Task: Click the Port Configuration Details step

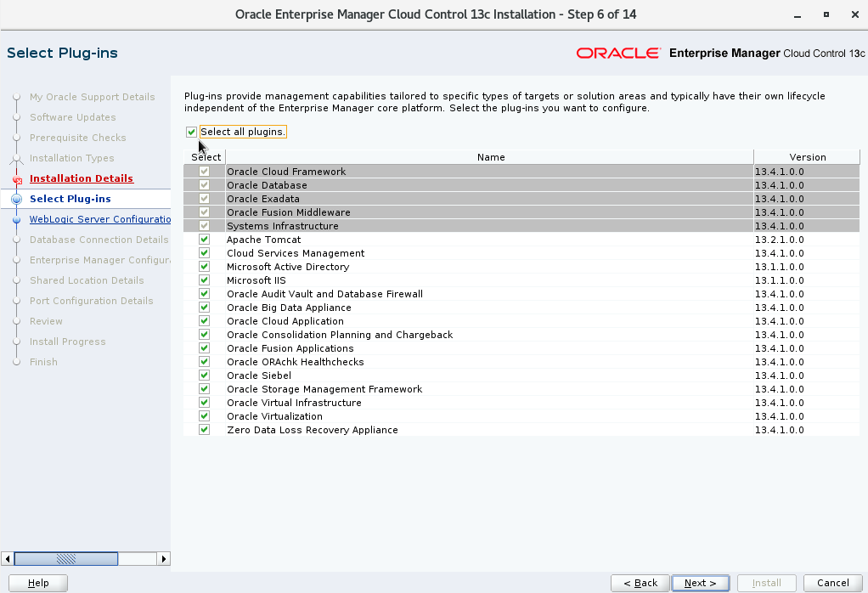Action: pyautogui.click(x=92, y=302)
